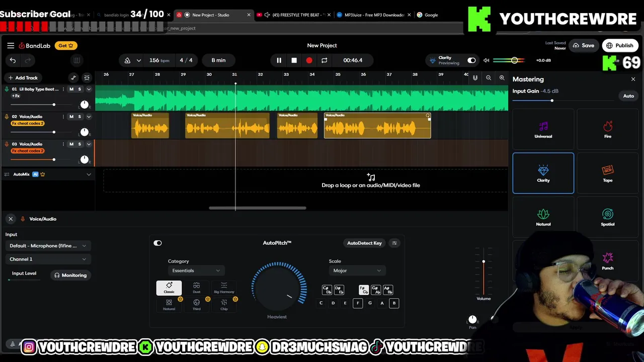The image size is (644, 362).
Task: Choose the Duet AutoPitch effect
Action: pyautogui.click(x=196, y=288)
